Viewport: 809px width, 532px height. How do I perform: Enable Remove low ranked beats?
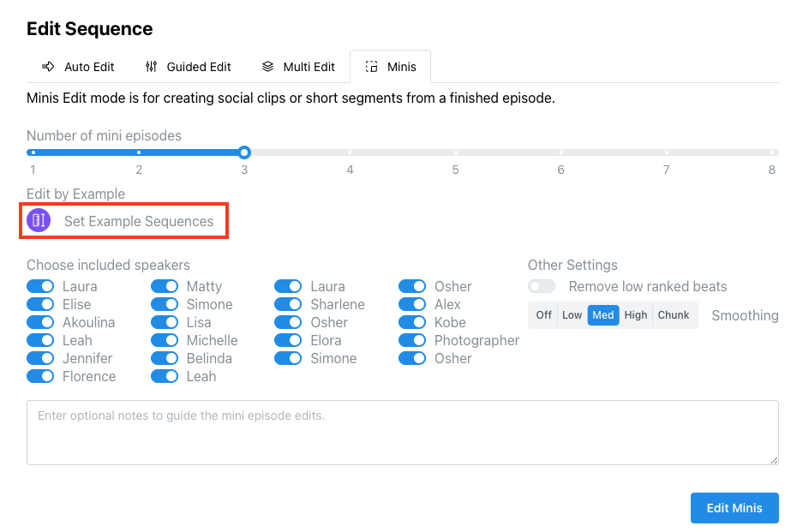click(542, 286)
